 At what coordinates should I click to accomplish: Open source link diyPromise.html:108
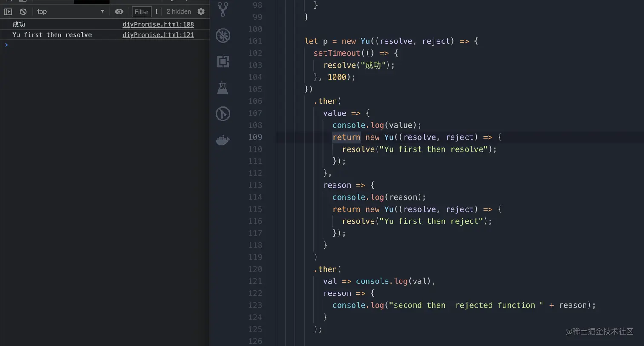pyautogui.click(x=158, y=25)
